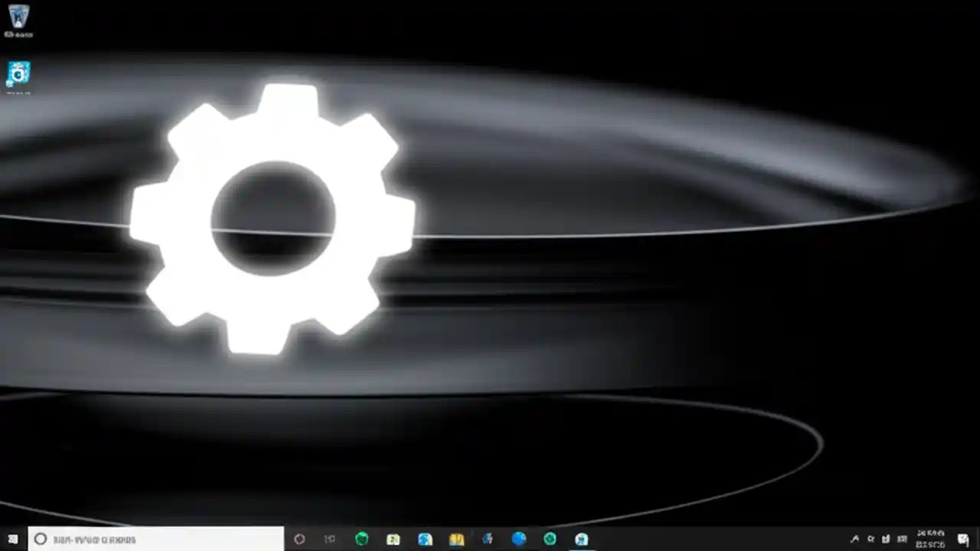Viewport: 980px width, 551px height.
Task: Open Windows Ink from the pen tray icon
Action: tap(872, 540)
